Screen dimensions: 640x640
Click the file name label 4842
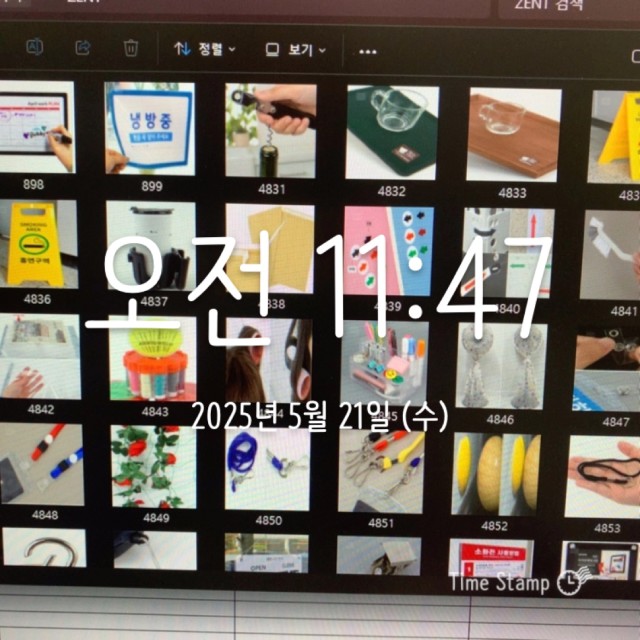(x=41, y=409)
